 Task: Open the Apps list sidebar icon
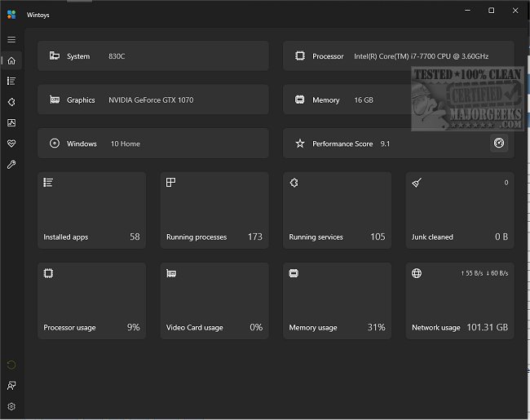[11, 82]
